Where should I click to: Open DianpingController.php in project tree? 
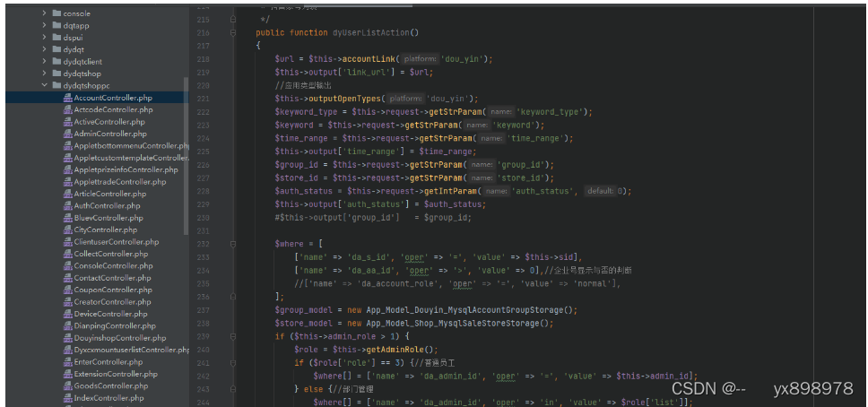click(115, 326)
